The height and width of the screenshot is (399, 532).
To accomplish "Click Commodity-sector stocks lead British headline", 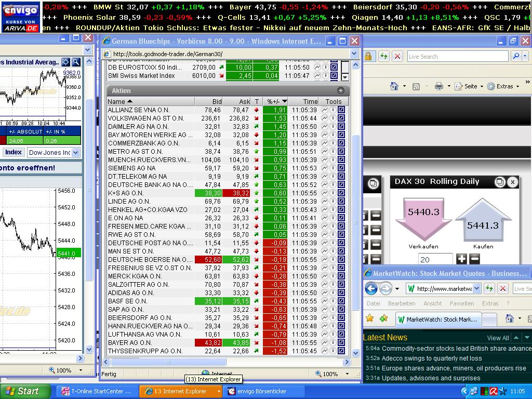I will click(457, 349).
